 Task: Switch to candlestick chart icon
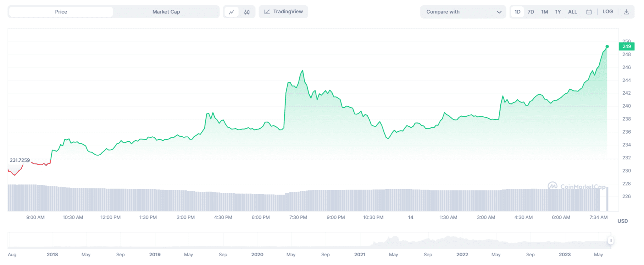(247, 12)
